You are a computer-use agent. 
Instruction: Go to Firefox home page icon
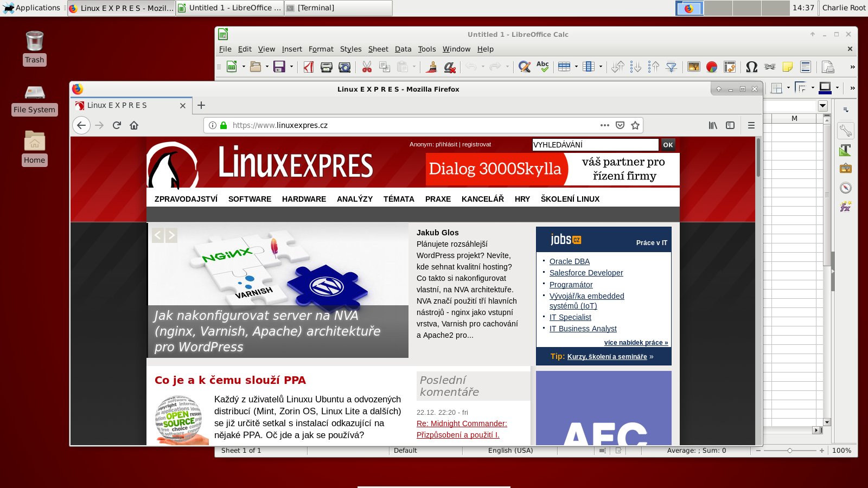tap(134, 125)
